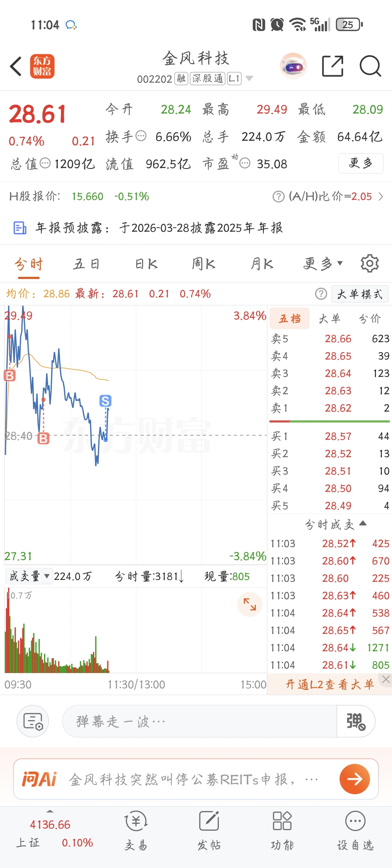This screenshot has width=392, height=868.
Task: Open the 成交量 indicator dropdown
Action: (29, 576)
